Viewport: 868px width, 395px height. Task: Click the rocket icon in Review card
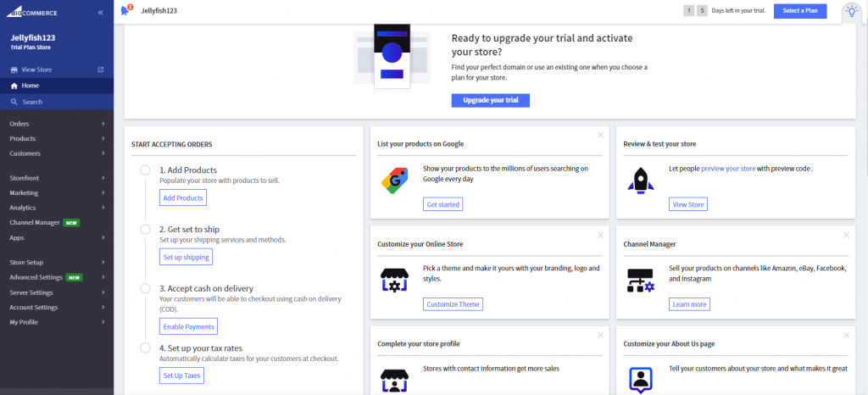point(639,180)
